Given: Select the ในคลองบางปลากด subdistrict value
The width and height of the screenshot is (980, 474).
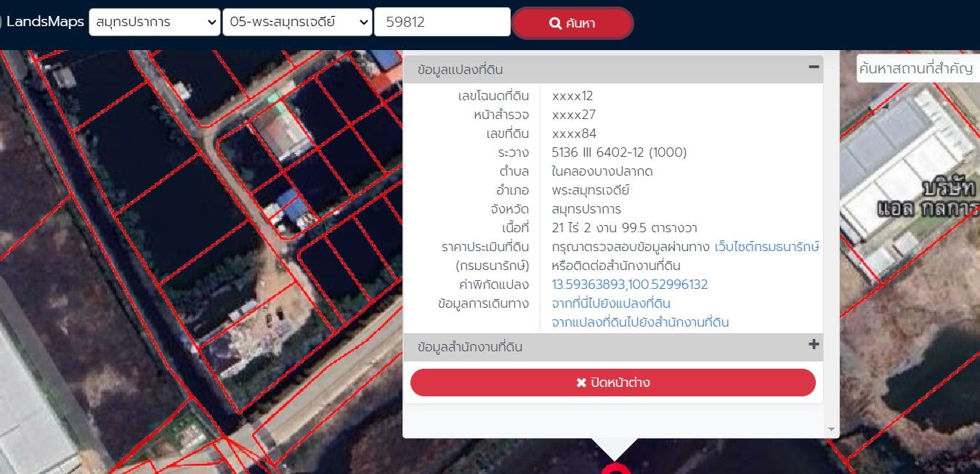Looking at the screenshot, I should (x=602, y=171).
